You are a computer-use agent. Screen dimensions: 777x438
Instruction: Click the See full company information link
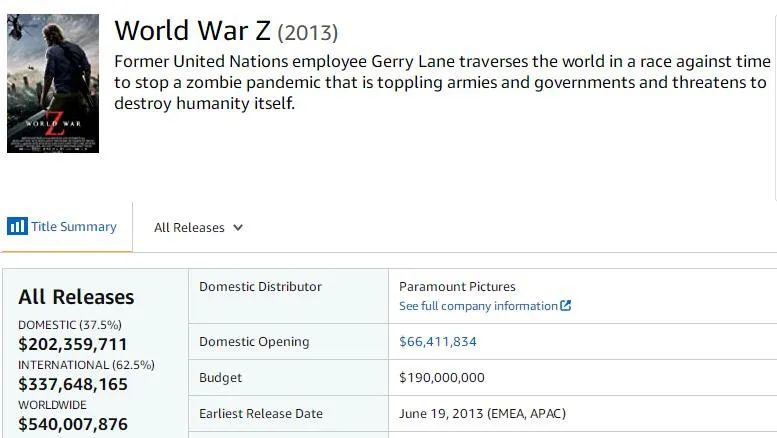coord(479,306)
